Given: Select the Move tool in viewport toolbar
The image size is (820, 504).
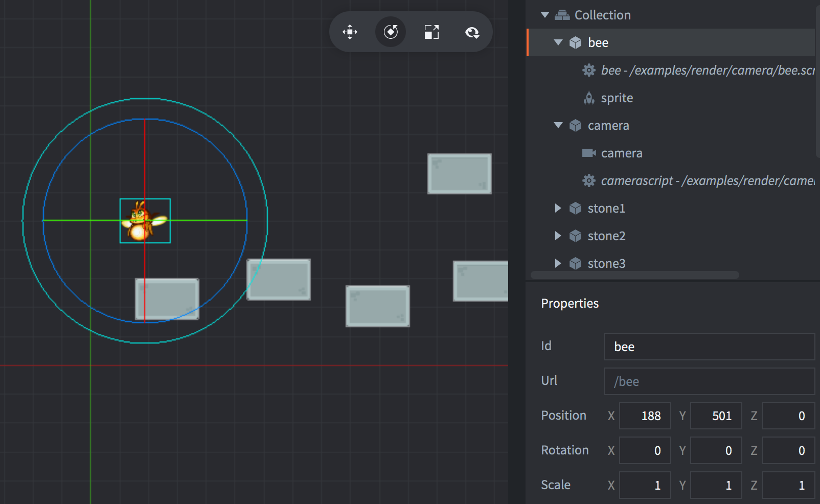Looking at the screenshot, I should (350, 32).
